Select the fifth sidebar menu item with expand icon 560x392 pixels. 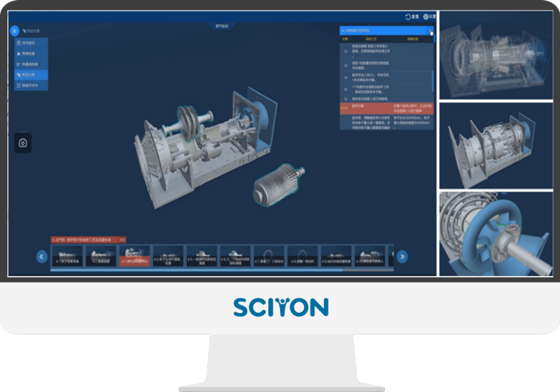(30, 85)
